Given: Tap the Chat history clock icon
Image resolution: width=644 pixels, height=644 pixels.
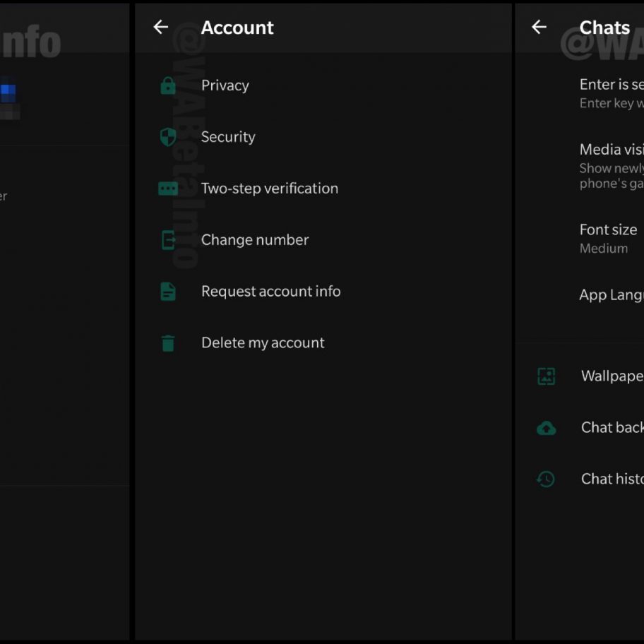Looking at the screenshot, I should tap(546, 479).
